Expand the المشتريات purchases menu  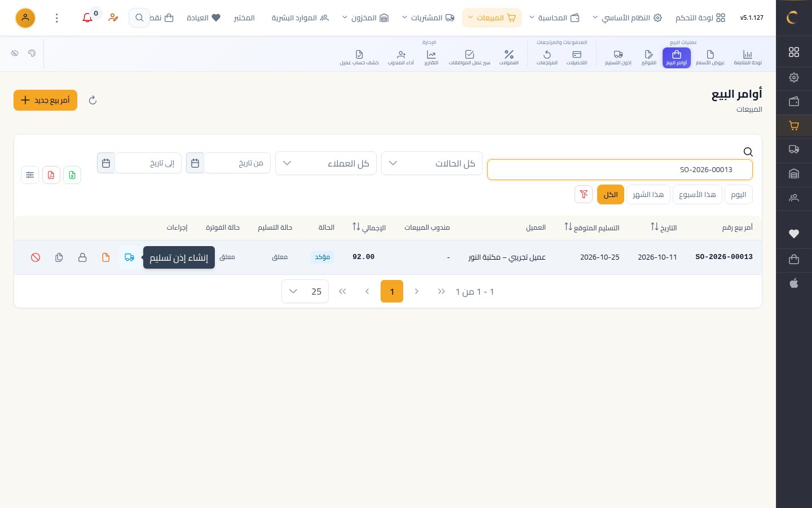428,18
